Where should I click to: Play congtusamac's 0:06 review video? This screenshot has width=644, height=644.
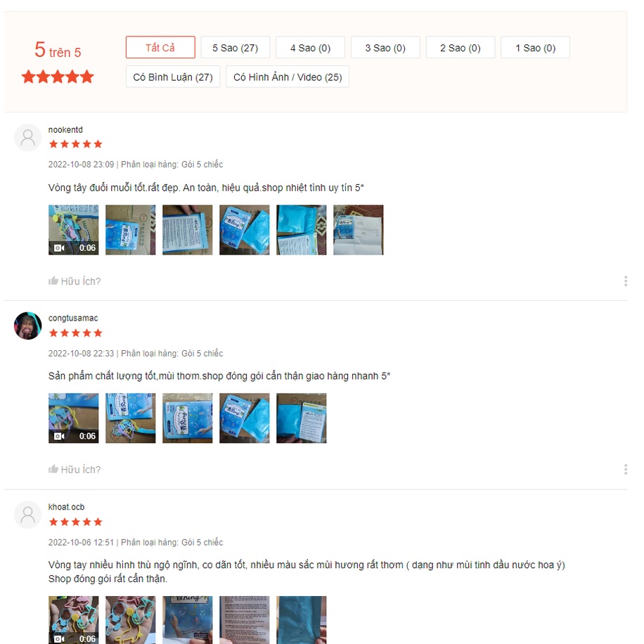click(74, 418)
